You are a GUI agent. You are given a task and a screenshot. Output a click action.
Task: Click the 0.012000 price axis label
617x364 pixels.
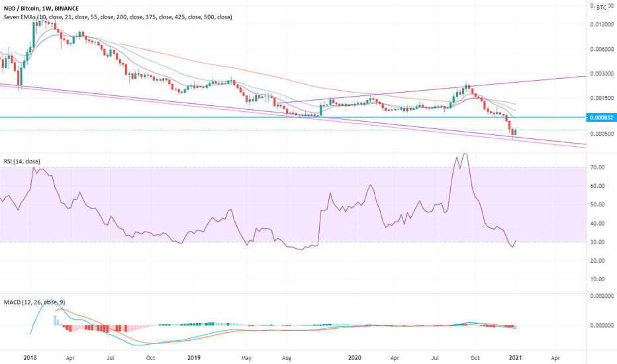(x=602, y=24)
